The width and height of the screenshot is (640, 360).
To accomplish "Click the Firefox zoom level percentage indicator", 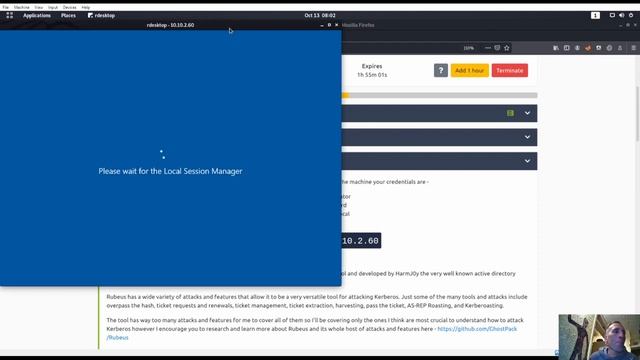I will click(x=469, y=48).
